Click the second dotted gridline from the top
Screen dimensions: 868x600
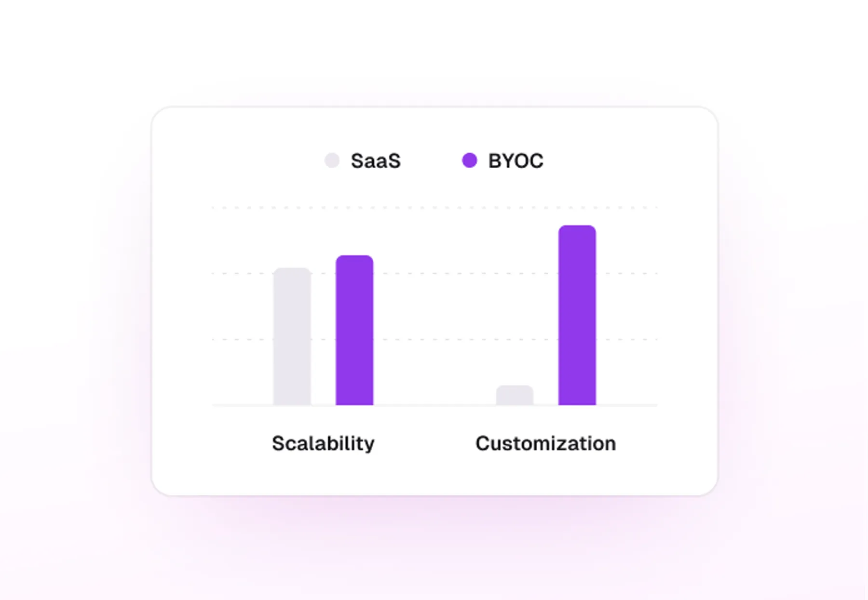pos(434,273)
